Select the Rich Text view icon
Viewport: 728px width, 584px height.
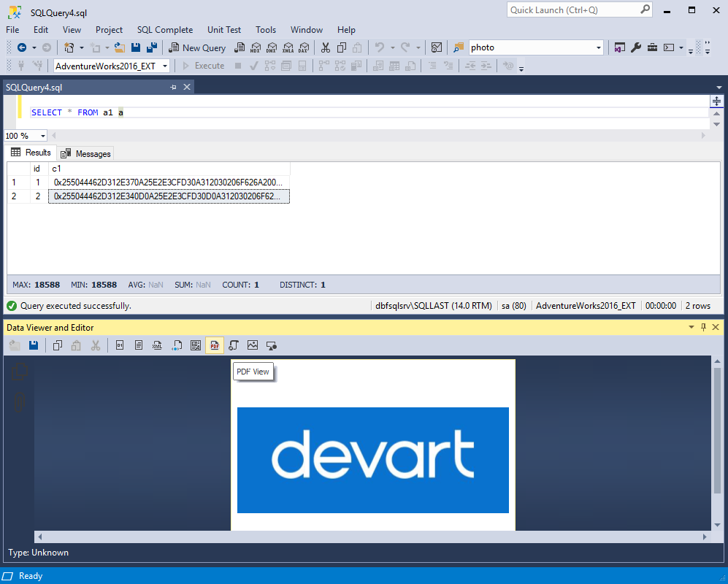pos(196,345)
